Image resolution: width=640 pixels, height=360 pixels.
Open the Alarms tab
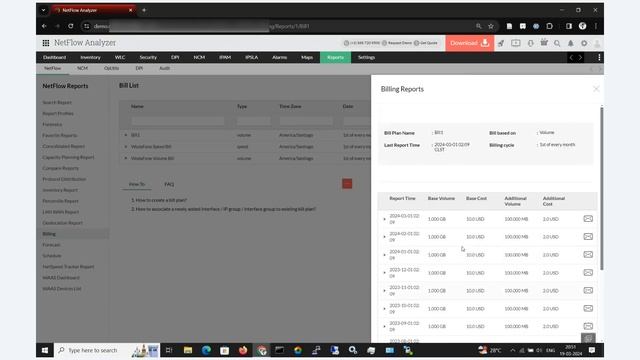pyautogui.click(x=279, y=58)
